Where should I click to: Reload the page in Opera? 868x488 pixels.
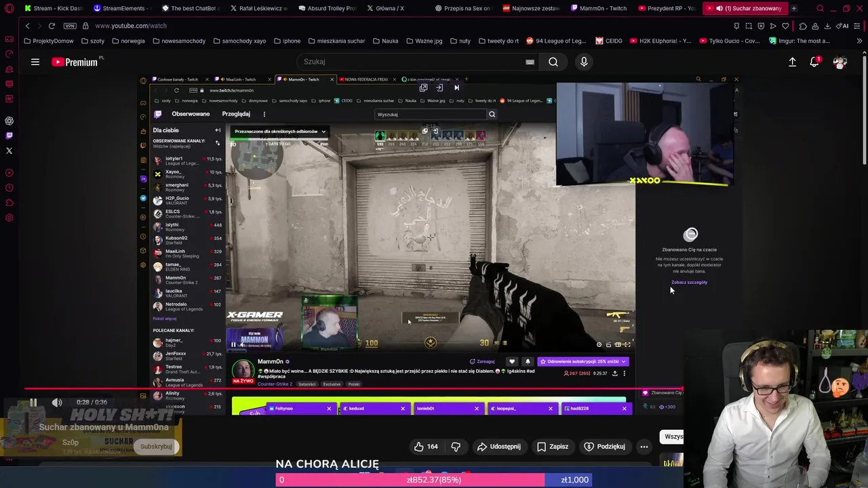click(x=52, y=26)
